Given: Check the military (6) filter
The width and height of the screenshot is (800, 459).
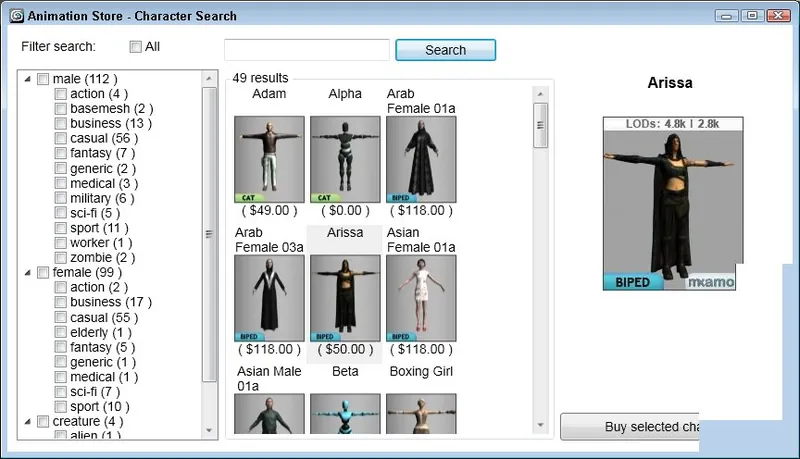Looking at the screenshot, I should tap(61, 198).
